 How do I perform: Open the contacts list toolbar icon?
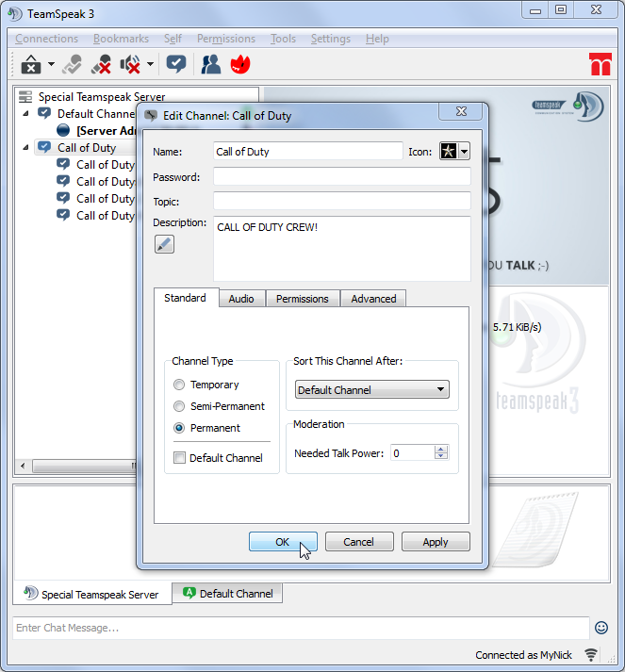[211, 65]
